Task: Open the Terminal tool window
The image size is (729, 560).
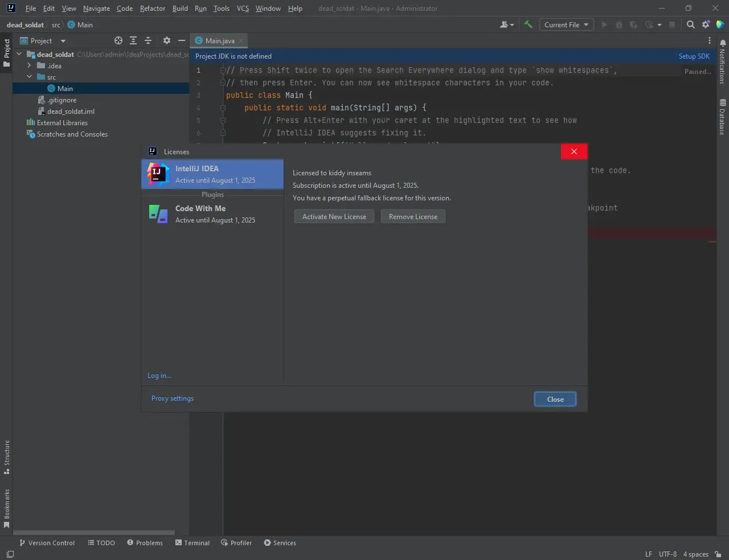Action: coord(193,543)
